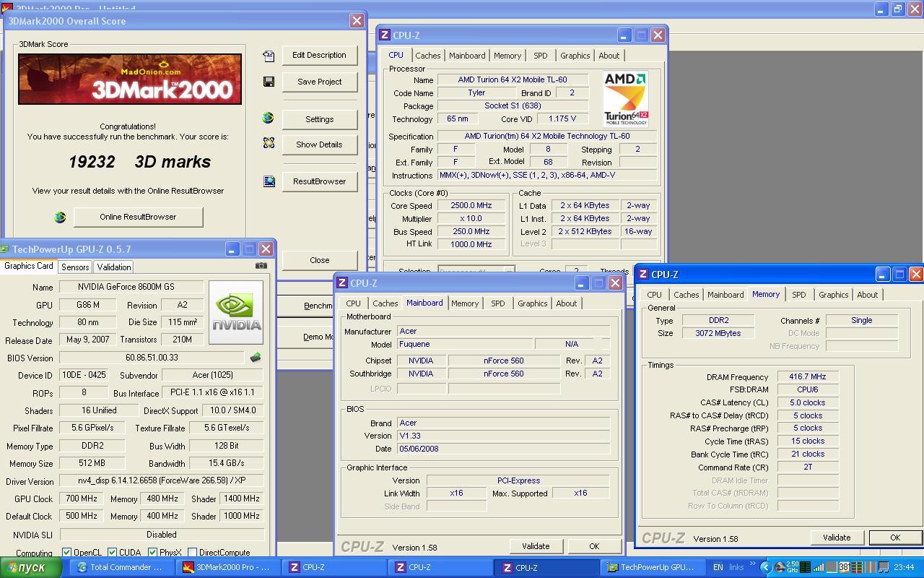Click the 38 degree temperature tray icon
This screenshot has height=578, width=924.
click(844, 567)
